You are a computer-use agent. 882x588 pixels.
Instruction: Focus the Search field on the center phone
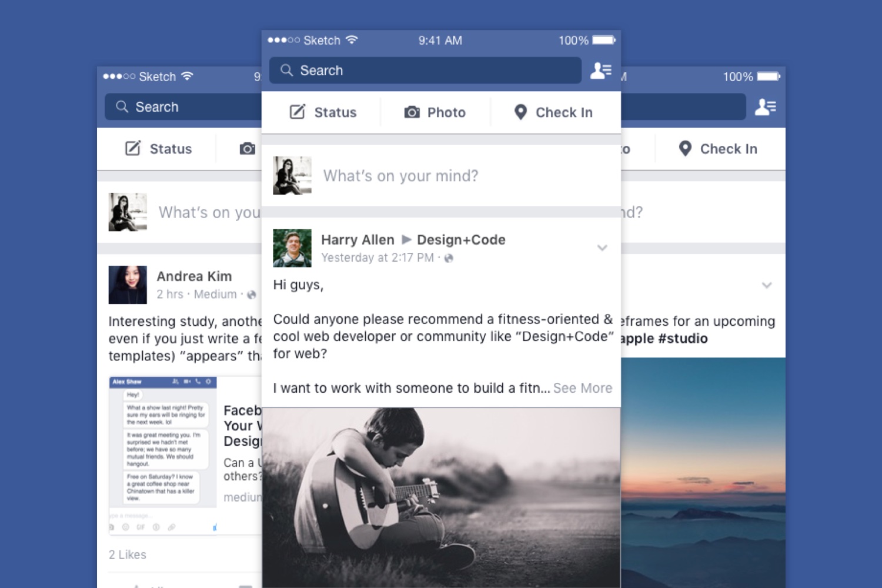coord(425,71)
